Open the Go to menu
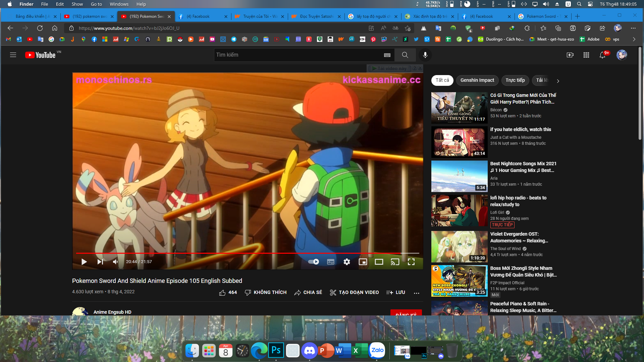This screenshot has width=644, height=362. tap(96, 4)
